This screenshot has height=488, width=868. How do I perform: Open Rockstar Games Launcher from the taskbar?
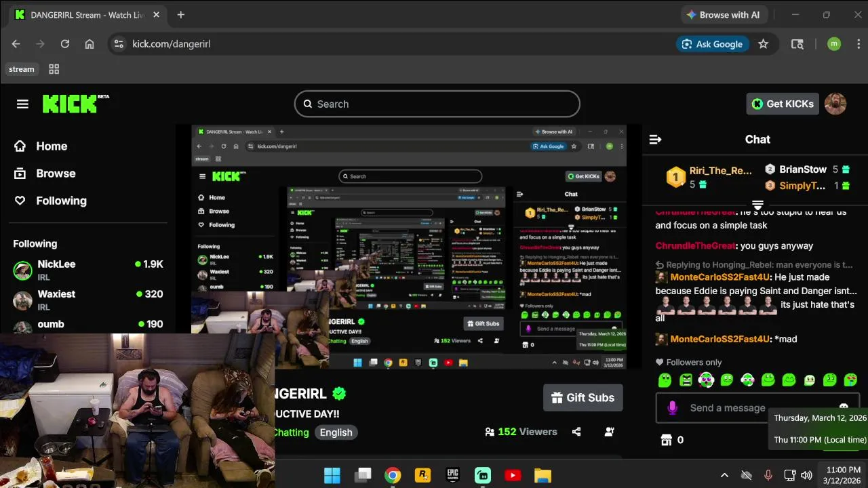pyautogui.click(x=422, y=475)
